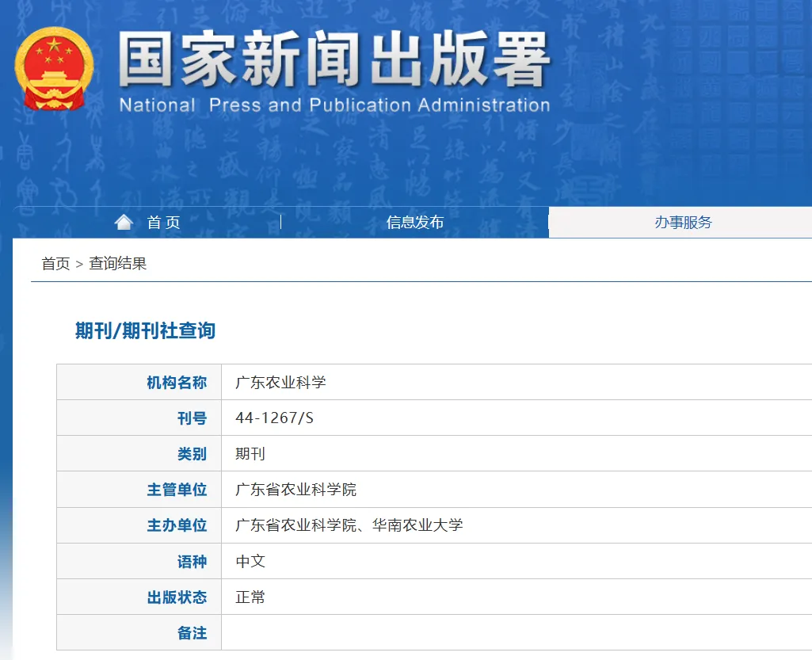This screenshot has height=660, width=812.
Task: Open the 首页 navigation tab
Action: [x=163, y=222]
